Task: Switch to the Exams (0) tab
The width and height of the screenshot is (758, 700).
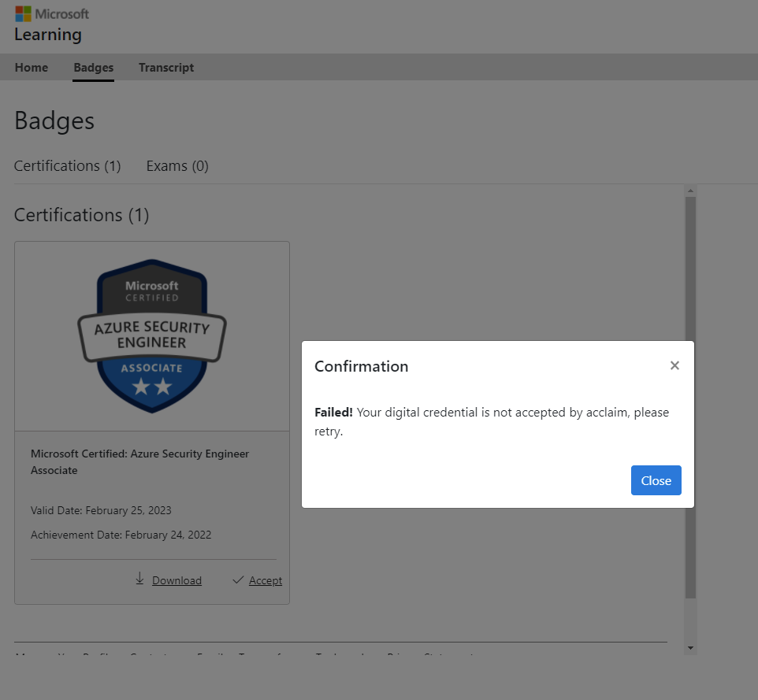Action: [x=176, y=165]
